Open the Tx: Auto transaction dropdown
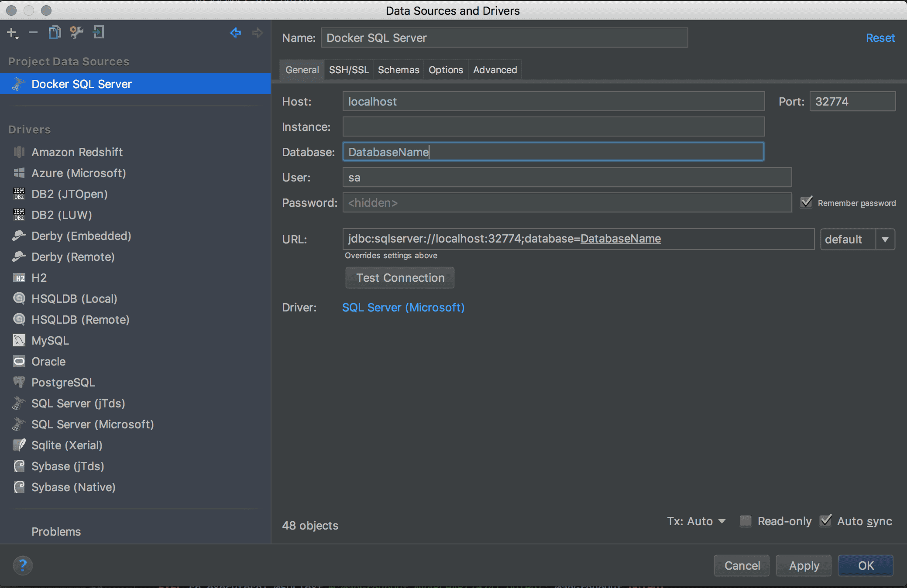This screenshot has height=588, width=907. pos(696,521)
